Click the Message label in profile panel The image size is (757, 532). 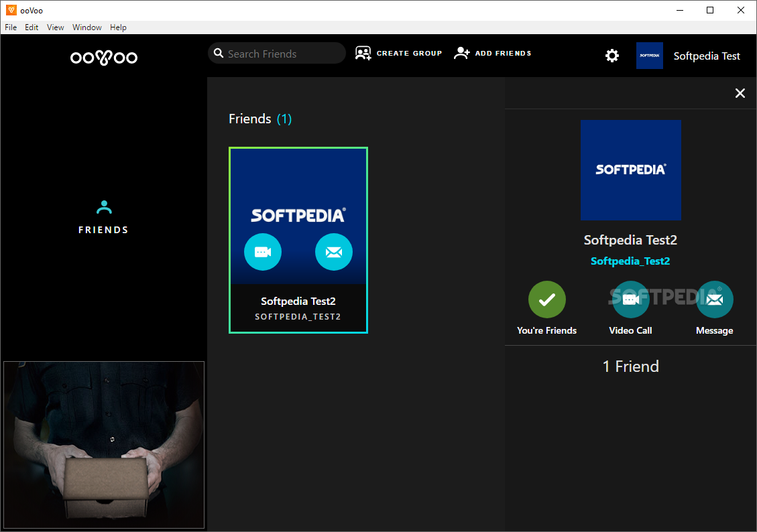coord(715,330)
